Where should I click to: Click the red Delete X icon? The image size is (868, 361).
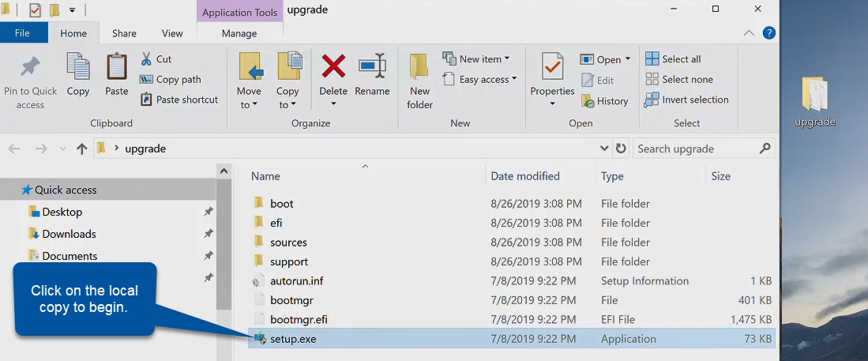pos(333,66)
